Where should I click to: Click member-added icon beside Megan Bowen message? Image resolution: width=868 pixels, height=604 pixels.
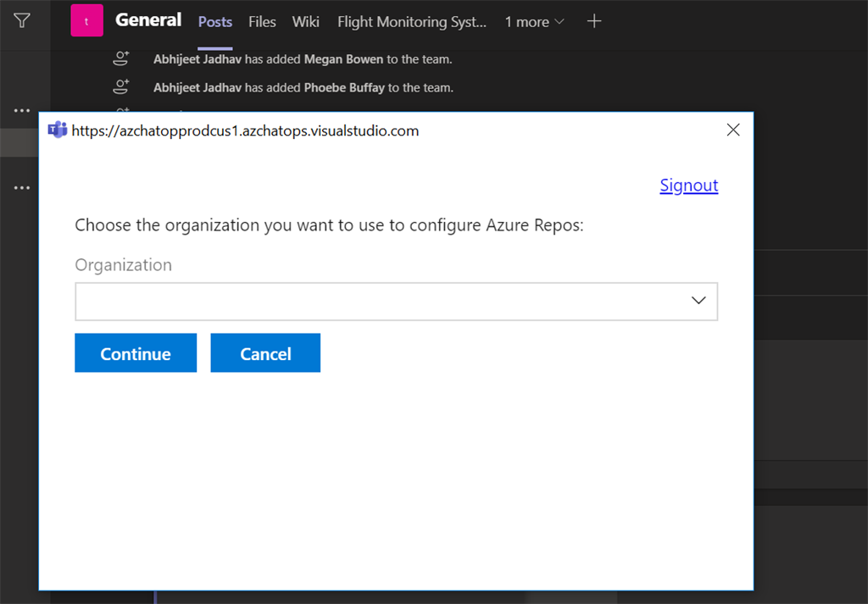pos(121,59)
